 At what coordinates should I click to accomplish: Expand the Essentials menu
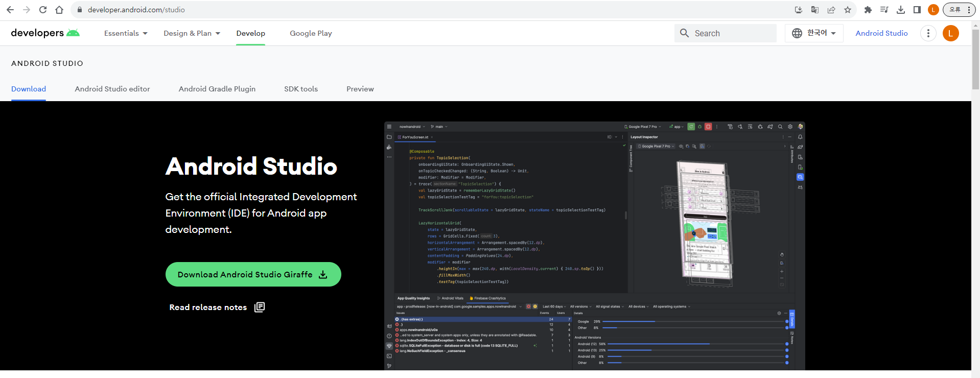coord(126,33)
